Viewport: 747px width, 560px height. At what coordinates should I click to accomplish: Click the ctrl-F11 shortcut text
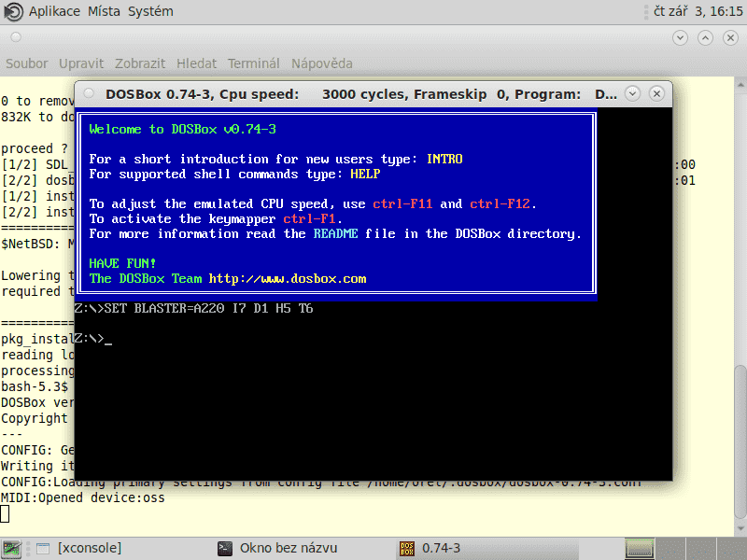402,203
